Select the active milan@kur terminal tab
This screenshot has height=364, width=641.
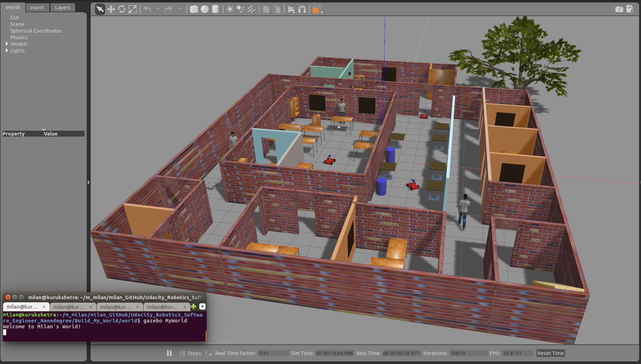[26, 307]
